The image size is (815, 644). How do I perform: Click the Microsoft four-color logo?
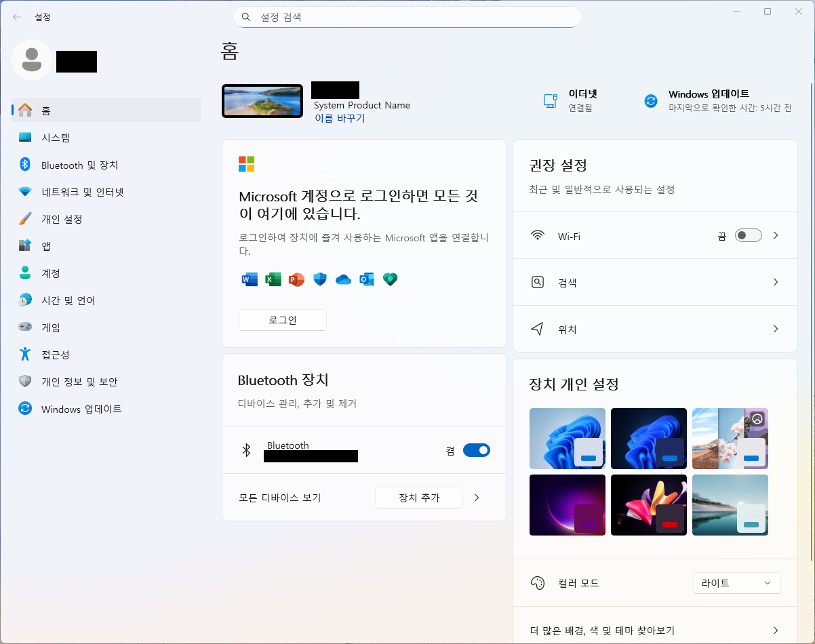[x=246, y=164]
